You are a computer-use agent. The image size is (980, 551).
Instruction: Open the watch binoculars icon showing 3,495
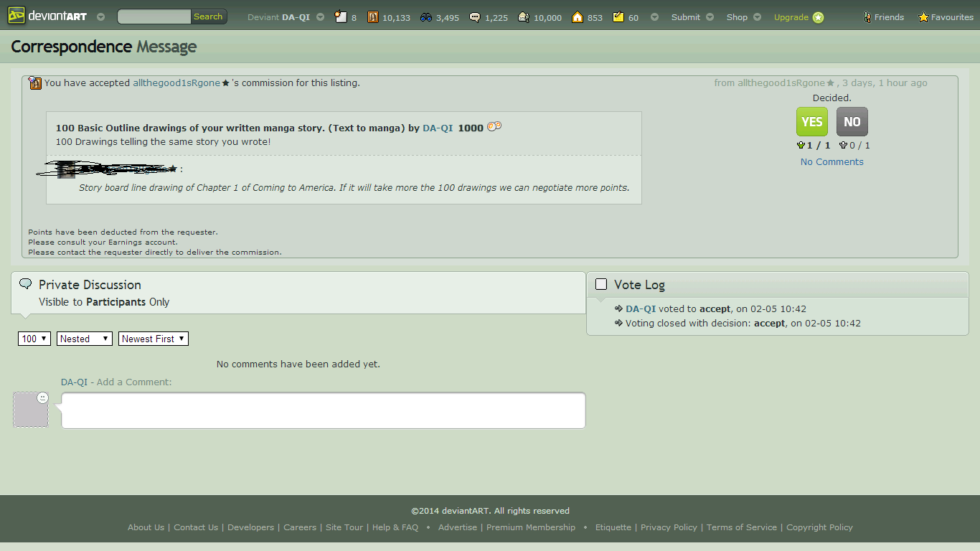[439, 17]
